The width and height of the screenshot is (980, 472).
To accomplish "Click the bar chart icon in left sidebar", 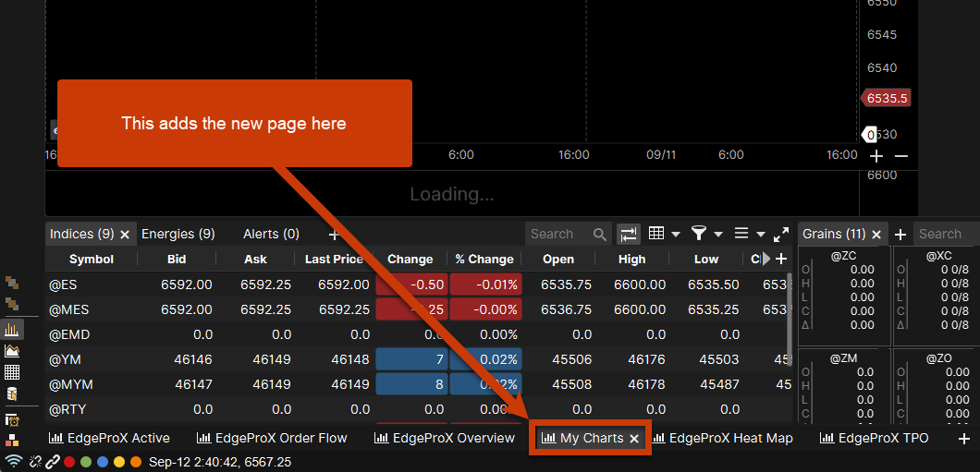I will [12, 329].
